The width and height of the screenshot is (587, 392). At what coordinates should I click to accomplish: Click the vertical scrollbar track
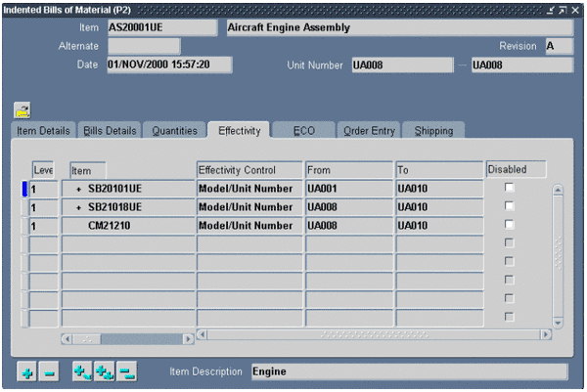pos(558,256)
